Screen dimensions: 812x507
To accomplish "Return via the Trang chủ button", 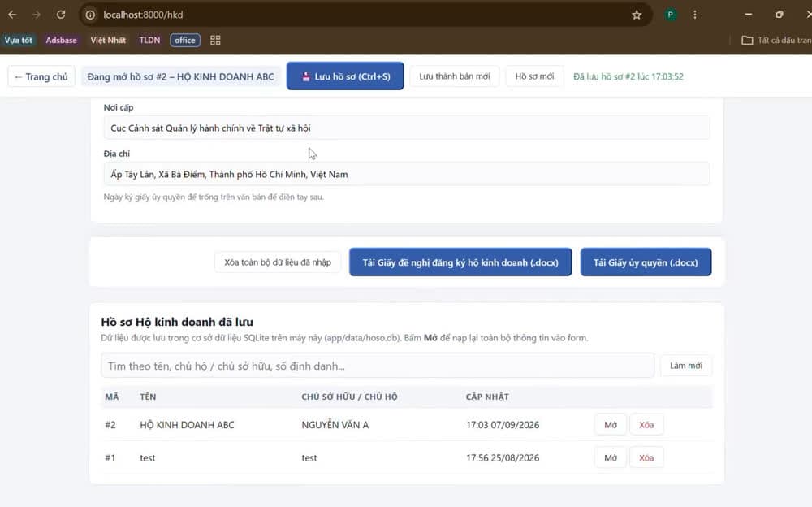I will [x=41, y=76].
